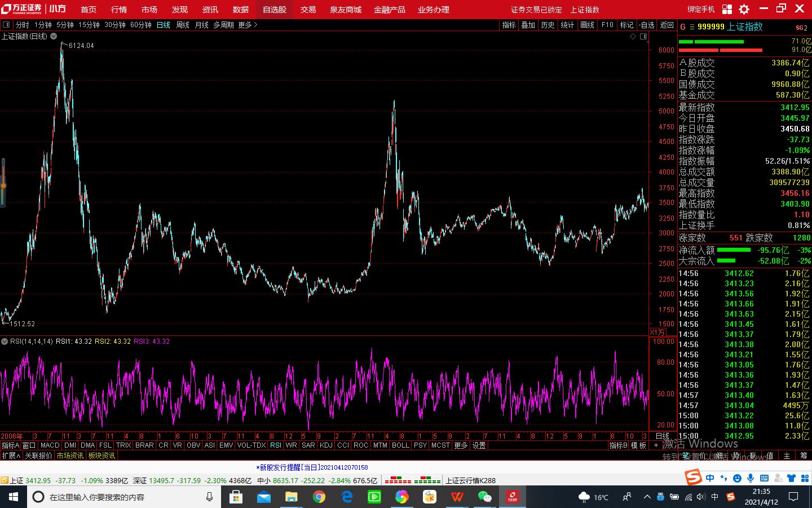Click the list icon next to 999999

pos(692,27)
